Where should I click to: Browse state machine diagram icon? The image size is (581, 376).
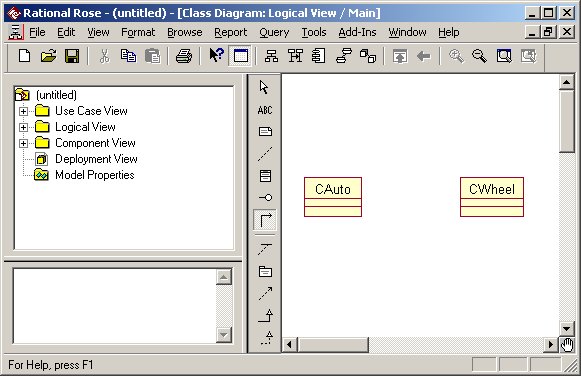[x=344, y=56]
